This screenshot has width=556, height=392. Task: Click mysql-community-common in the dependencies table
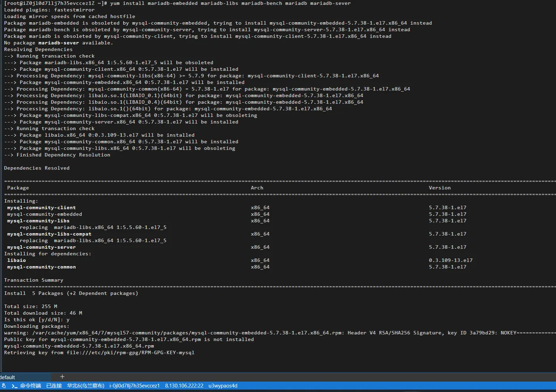click(41, 267)
